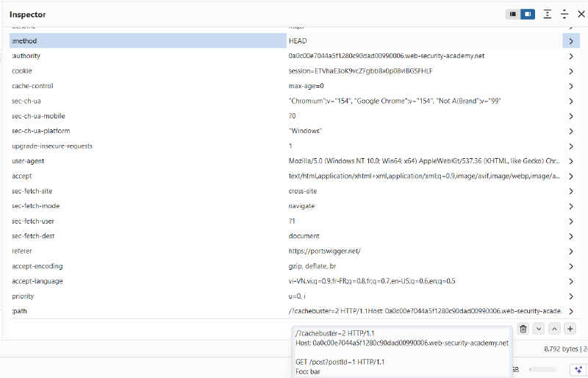This screenshot has width=588, height=378.
Task: Expand the :method row chevron
Action: (x=571, y=41)
